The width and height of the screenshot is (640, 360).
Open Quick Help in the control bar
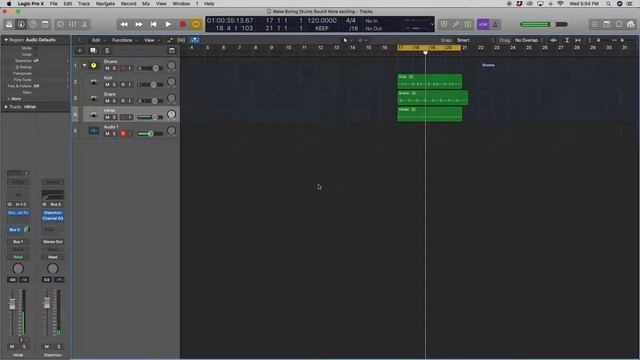tap(33, 24)
